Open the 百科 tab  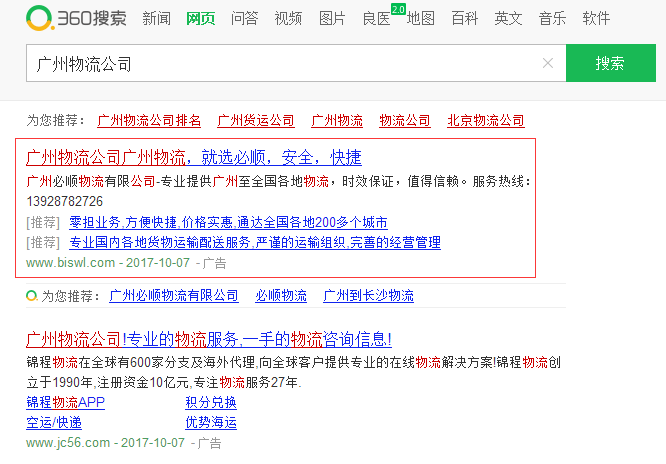(x=464, y=18)
